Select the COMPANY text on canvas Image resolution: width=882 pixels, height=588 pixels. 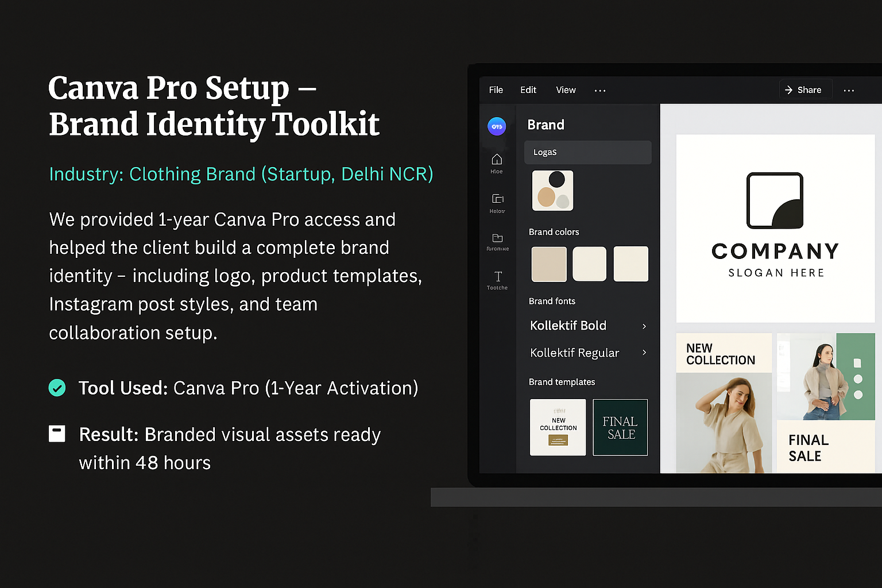(x=775, y=251)
